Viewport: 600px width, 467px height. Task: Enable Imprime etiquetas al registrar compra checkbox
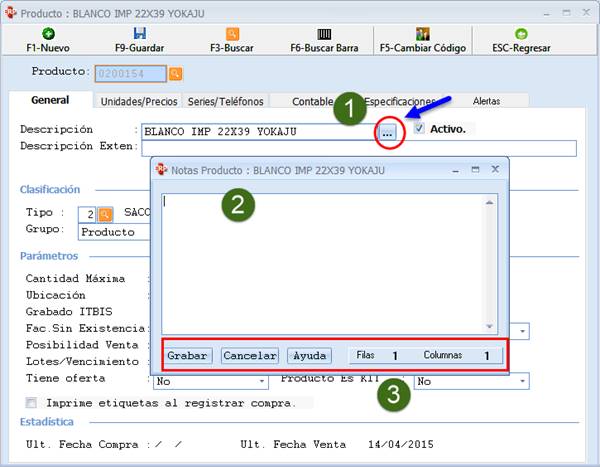32,403
